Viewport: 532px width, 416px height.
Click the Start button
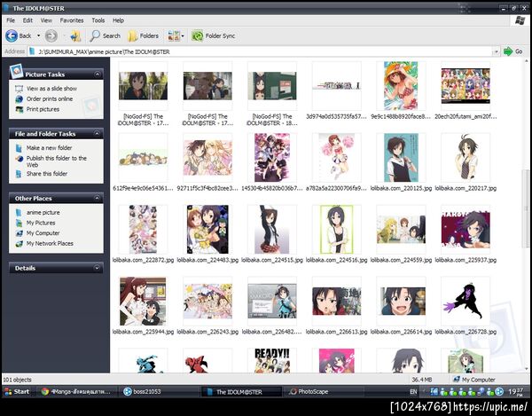(17, 391)
